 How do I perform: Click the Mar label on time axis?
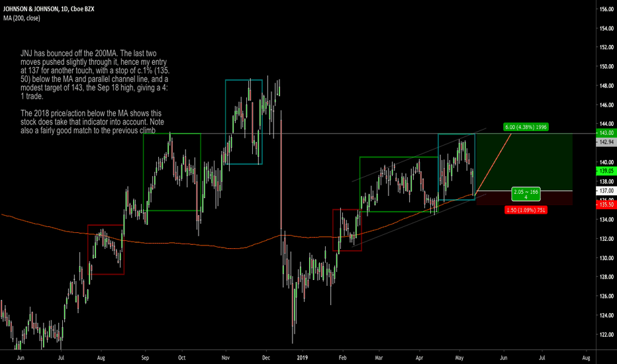379,358
